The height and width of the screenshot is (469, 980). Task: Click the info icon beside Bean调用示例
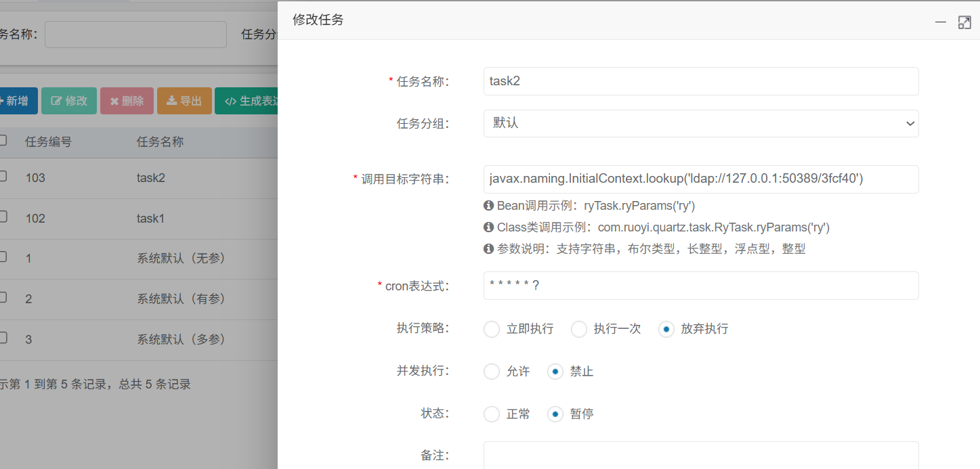488,205
